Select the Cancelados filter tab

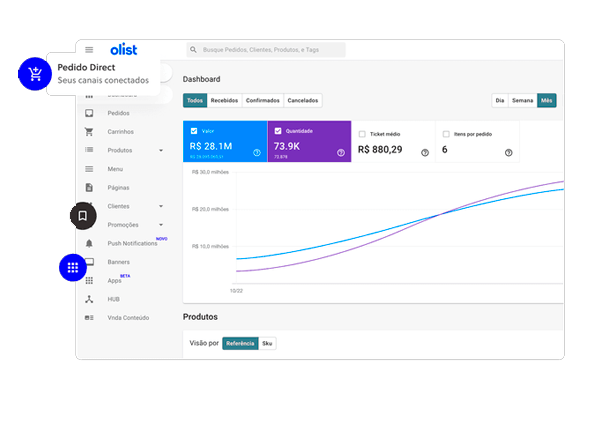[303, 101]
